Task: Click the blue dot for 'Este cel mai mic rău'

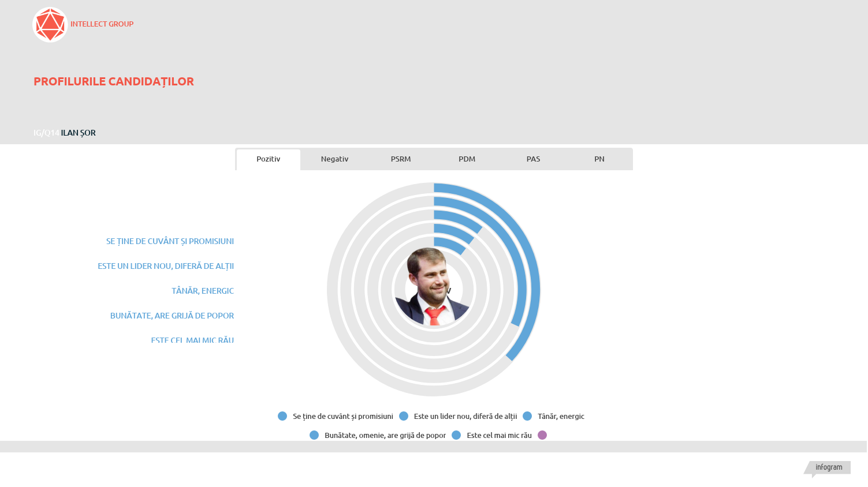Action: (x=456, y=435)
